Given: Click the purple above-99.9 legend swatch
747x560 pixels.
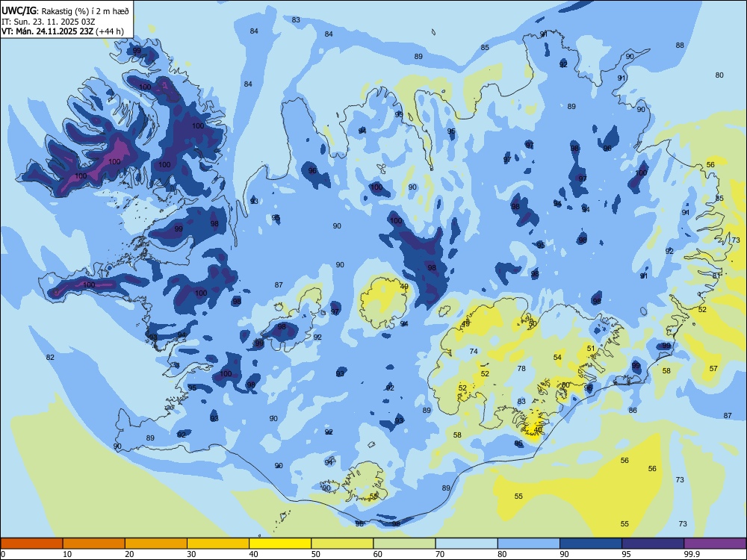Looking at the screenshot, I should click(x=715, y=544).
